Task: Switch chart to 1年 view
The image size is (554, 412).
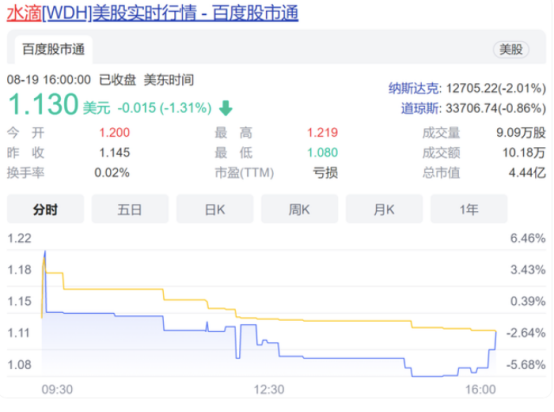Action: tap(469, 210)
